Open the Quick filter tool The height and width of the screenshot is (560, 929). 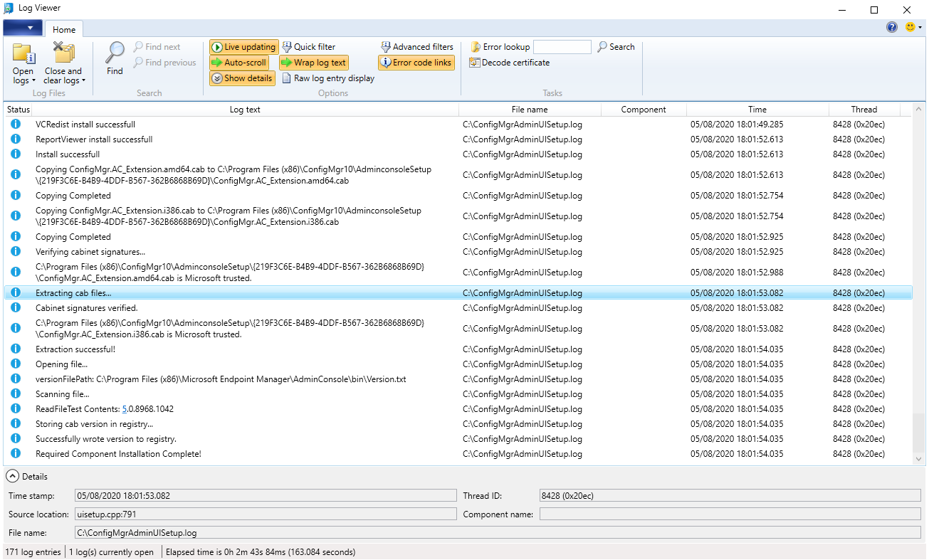point(309,47)
